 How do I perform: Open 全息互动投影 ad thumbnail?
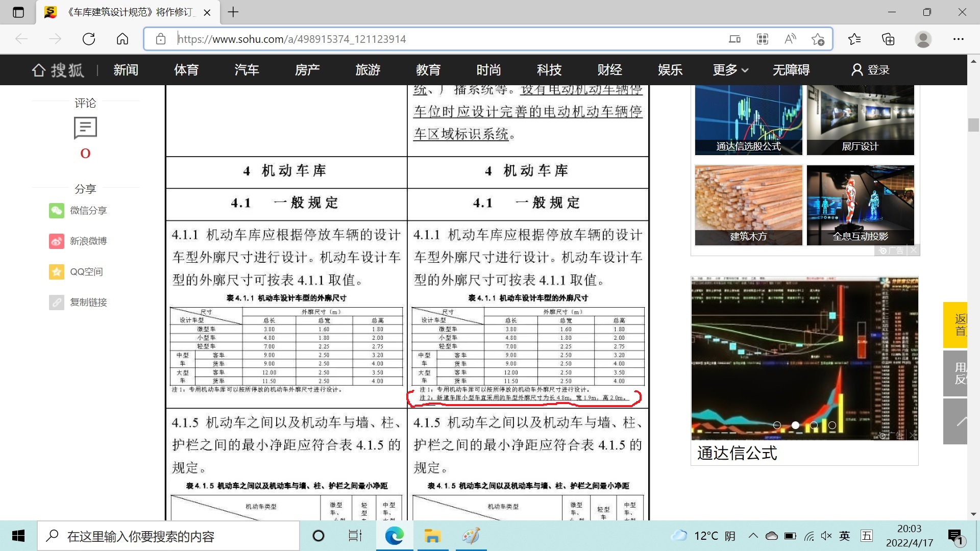click(x=860, y=205)
